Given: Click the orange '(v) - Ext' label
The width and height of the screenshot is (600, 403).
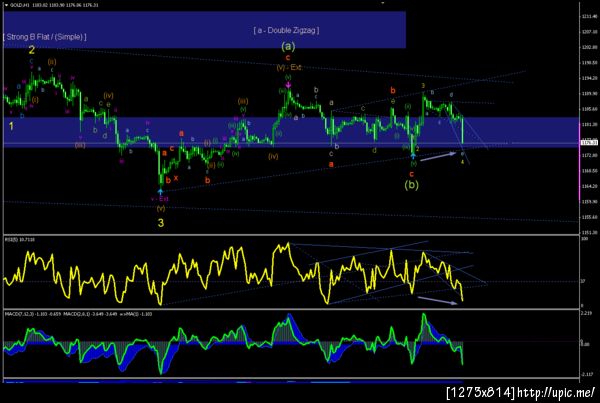Looking at the screenshot, I should [289, 67].
